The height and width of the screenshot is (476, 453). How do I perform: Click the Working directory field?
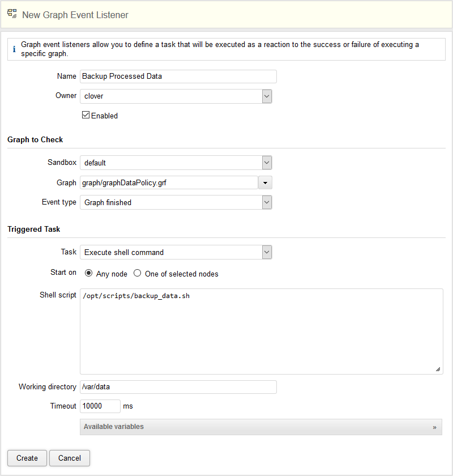(x=178, y=387)
